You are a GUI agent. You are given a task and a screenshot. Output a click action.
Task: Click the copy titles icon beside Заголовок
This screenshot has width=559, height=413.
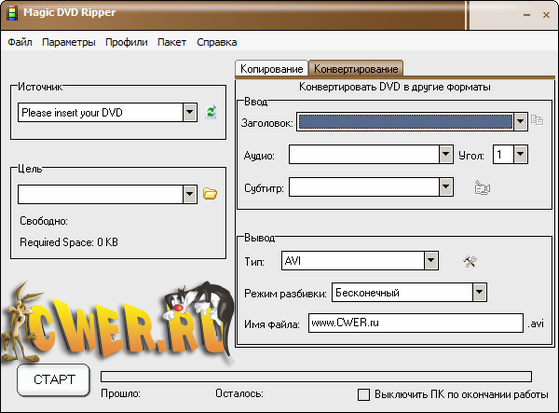click(x=537, y=120)
